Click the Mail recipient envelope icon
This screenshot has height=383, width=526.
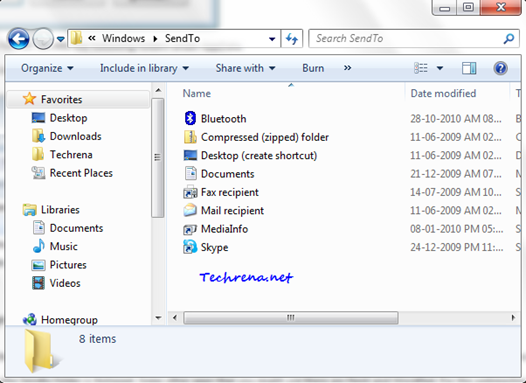(x=190, y=210)
